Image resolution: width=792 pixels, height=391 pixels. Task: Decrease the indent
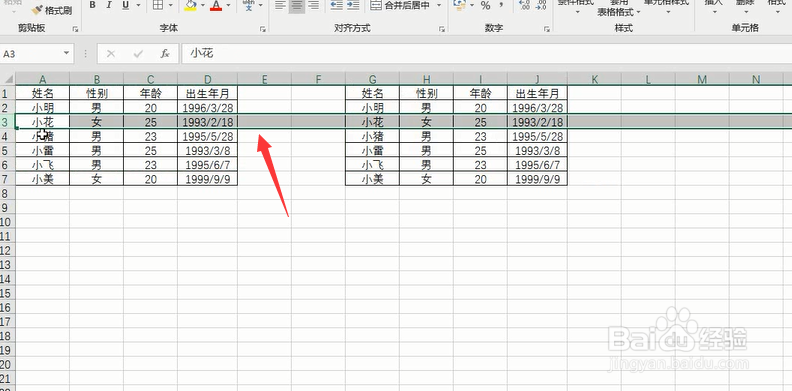[336, 5]
